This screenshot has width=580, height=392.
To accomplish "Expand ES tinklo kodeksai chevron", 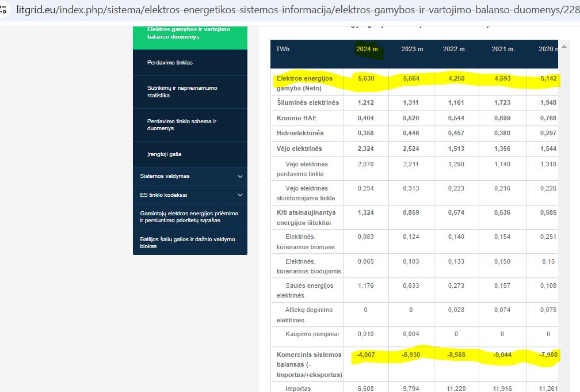I will pyautogui.click(x=240, y=195).
